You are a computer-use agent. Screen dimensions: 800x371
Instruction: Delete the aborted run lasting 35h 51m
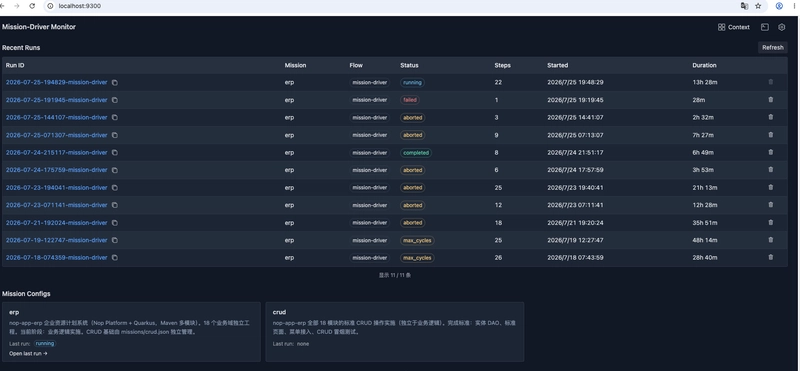[x=770, y=222]
